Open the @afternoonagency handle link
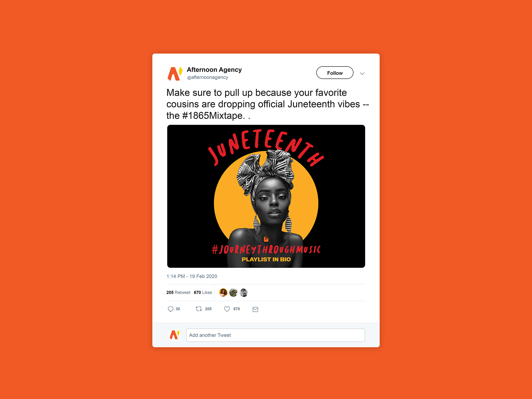Image resolution: width=532 pixels, height=399 pixels. [x=208, y=77]
